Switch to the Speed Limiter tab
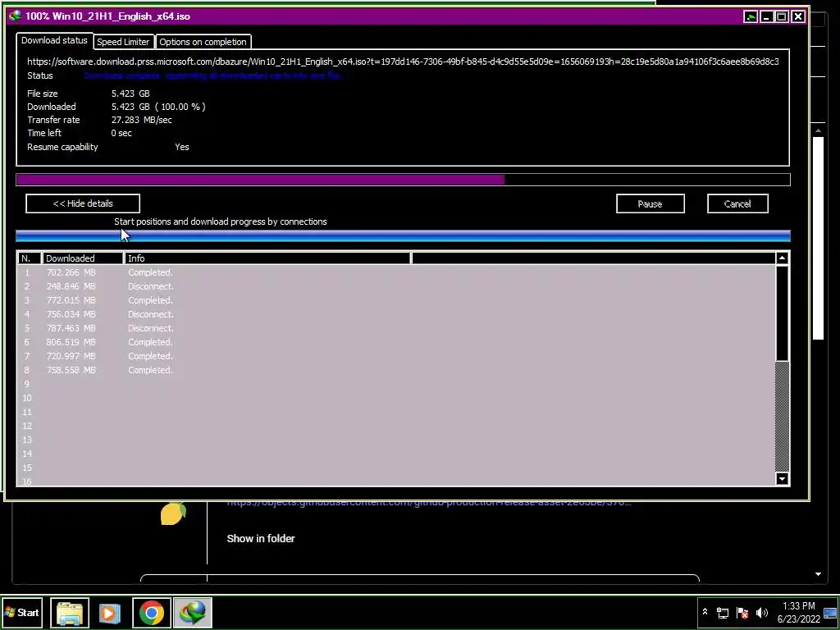Viewport: 840px width, 630px height. [x=123, y=42]
